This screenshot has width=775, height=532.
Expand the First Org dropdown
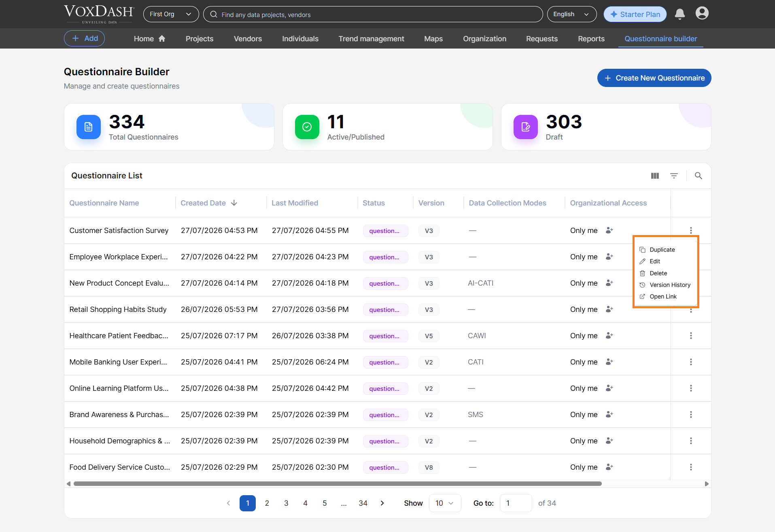click(171, 14)
